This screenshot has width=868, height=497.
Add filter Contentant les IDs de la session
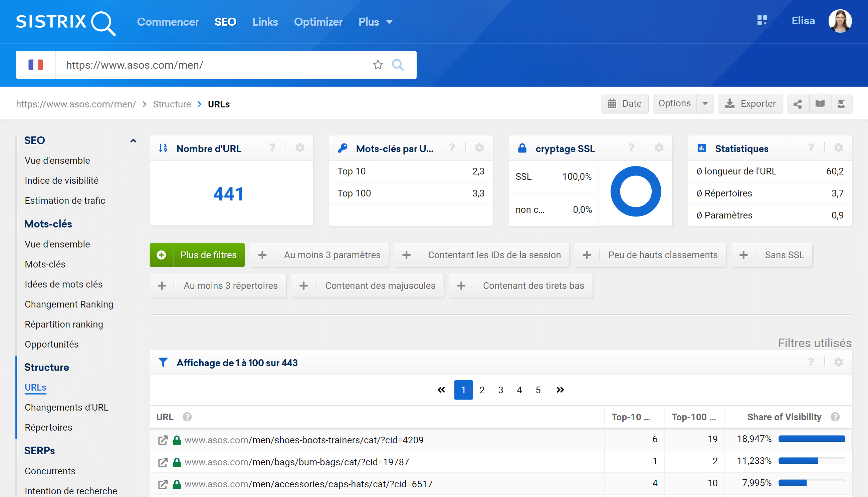coord(482,255)
